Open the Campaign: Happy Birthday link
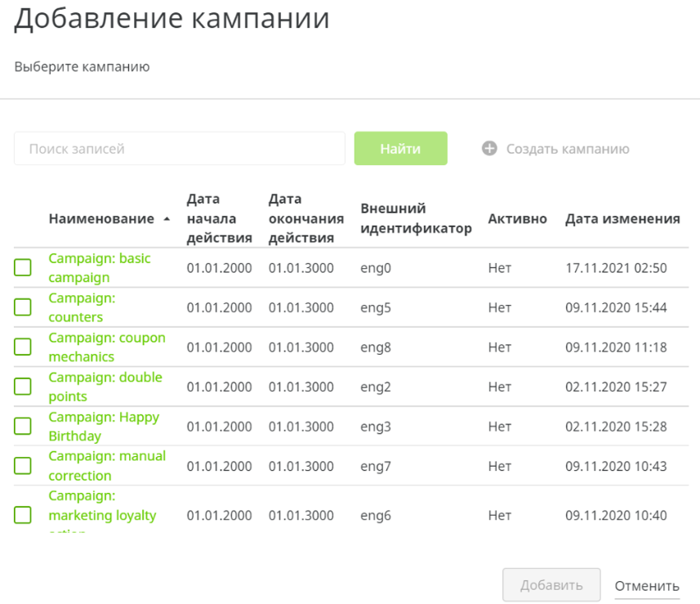Viewport: 700px width, 604px height. pyautogui.click(x=104, y=426)
